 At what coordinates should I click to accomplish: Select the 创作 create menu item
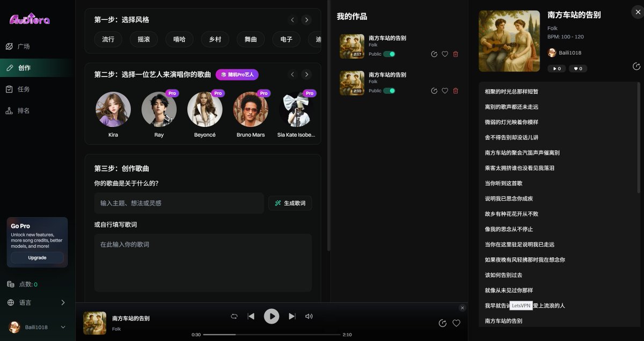pyautogui.click(x=35, y=68)
